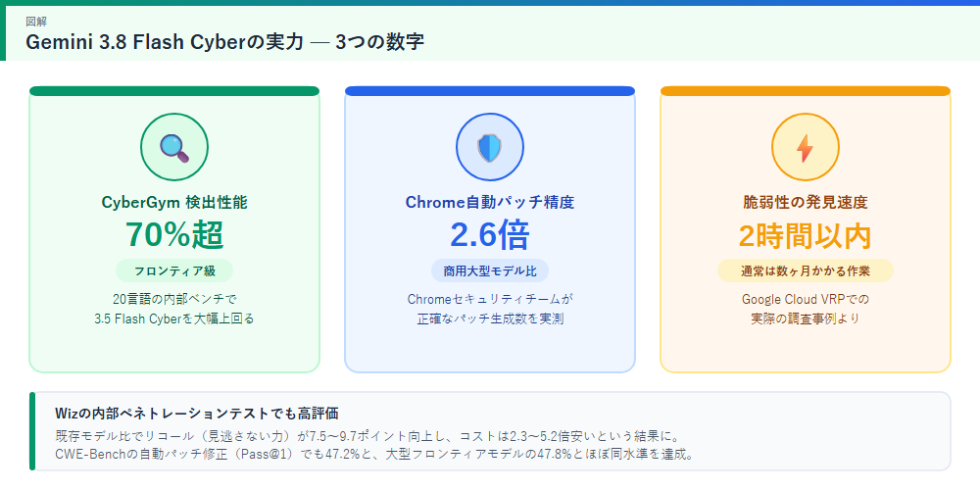Image resolution: width=980 pixels, height=490 pixels.
Task: Click the "CyberGym 検出性能" heading
Action: (174, 203)
